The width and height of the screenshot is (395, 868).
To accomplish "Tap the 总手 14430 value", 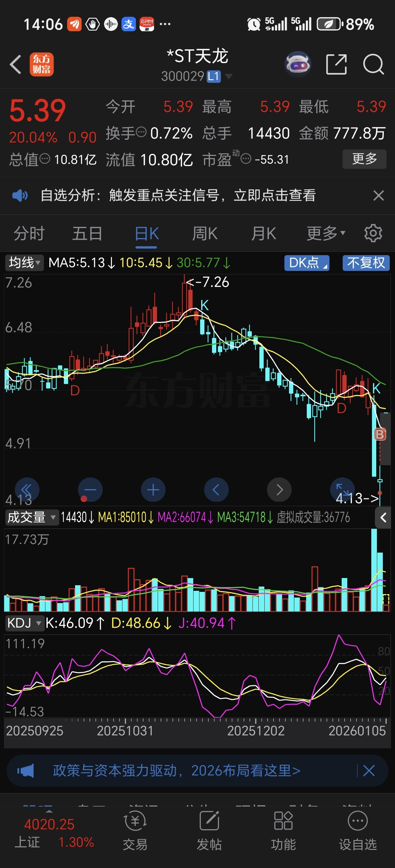I will coord(269,133).
